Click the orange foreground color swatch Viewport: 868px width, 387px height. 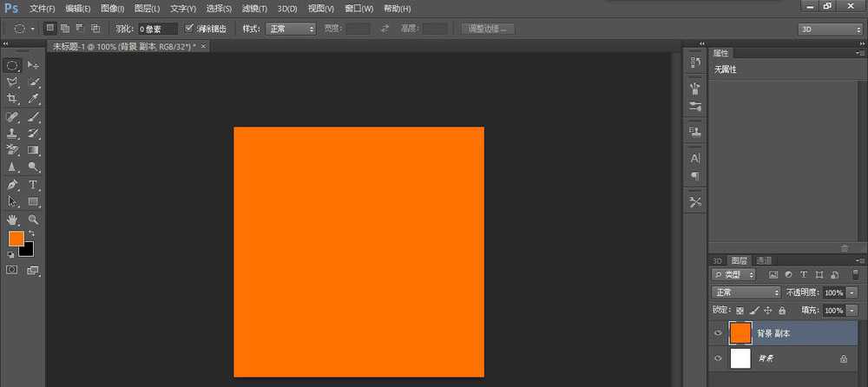[16, 239]
